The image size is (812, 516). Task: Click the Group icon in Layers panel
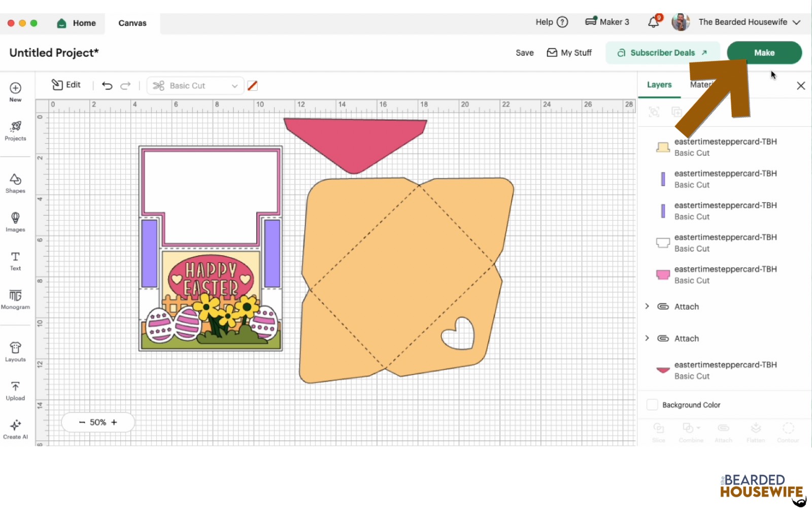654,112
